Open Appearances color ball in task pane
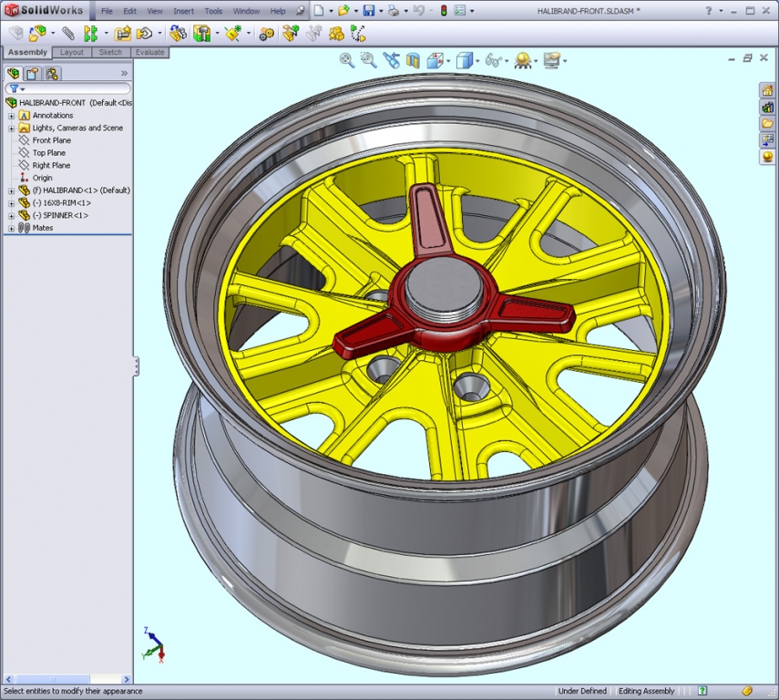 point(767,157)
